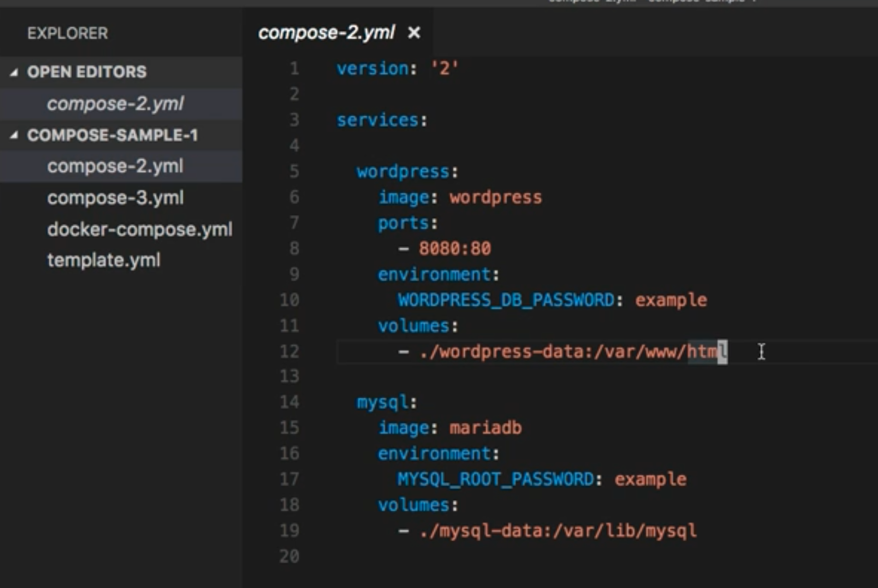This screenshot has height=588, width=878.
Task: Click image key on line 15
Action: [403, 428]
